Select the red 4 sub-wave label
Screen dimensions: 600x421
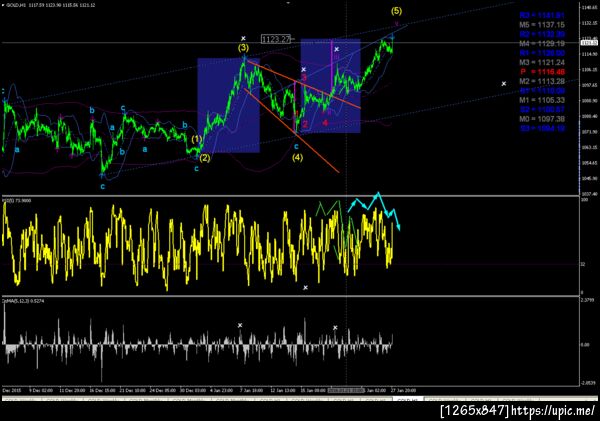325,123
